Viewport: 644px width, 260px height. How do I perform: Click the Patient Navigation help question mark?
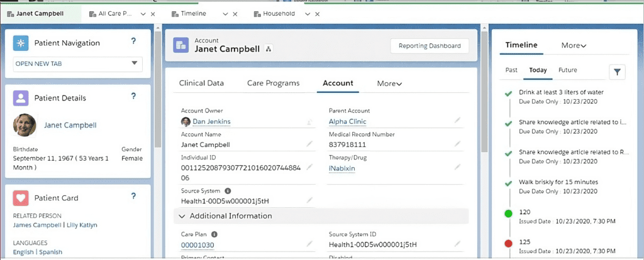133,42
